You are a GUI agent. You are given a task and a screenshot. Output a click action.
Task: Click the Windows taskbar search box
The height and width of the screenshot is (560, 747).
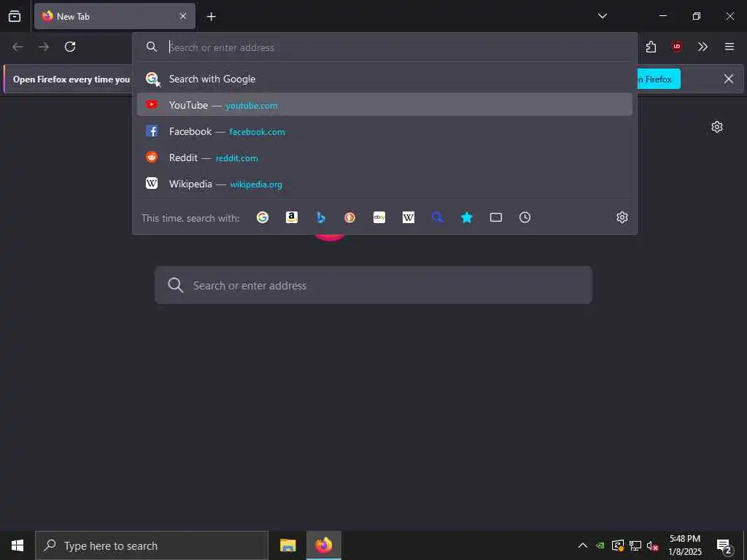152,545
